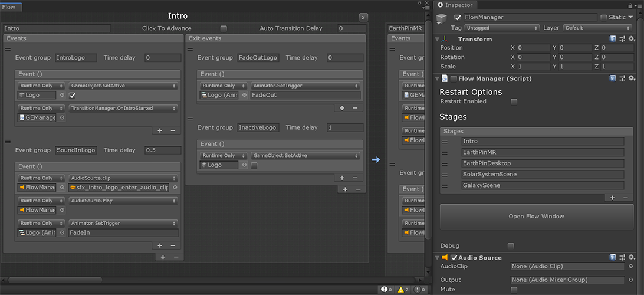The height and width of the screenshot is (295, 644).
Task: Open Runtime Only dropdown beside Animator.SetTrigger in FadeOutLogo
Action: 224,86
